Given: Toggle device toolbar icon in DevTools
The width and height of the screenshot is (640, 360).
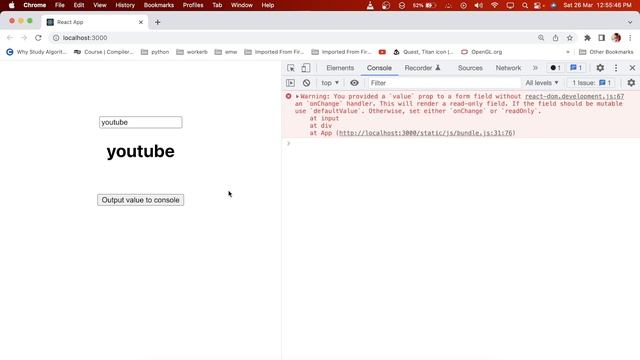Looking at the screenshot, I should coord(306,68).
